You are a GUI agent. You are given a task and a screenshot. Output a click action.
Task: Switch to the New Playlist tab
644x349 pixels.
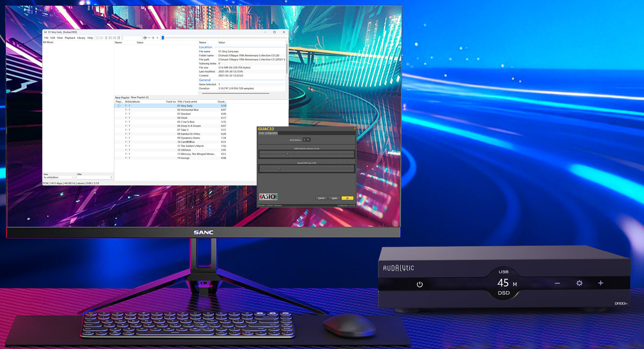click(x=122, y=98)
